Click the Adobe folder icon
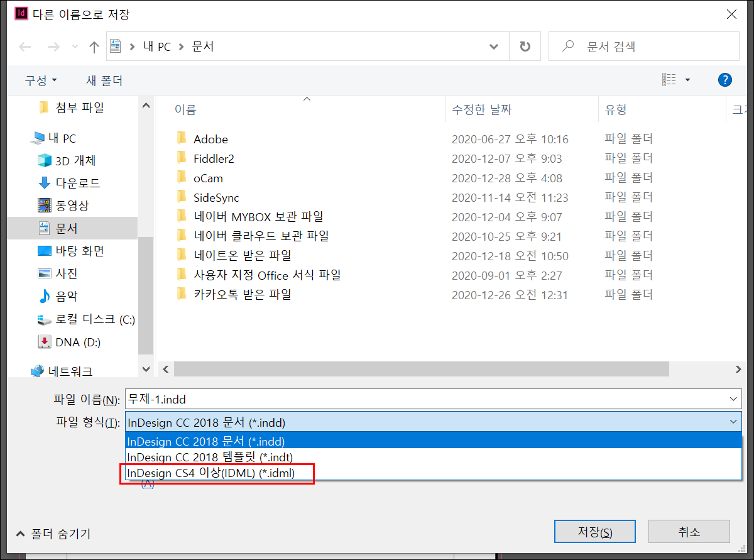754x560 pixels. click(182, 138)
